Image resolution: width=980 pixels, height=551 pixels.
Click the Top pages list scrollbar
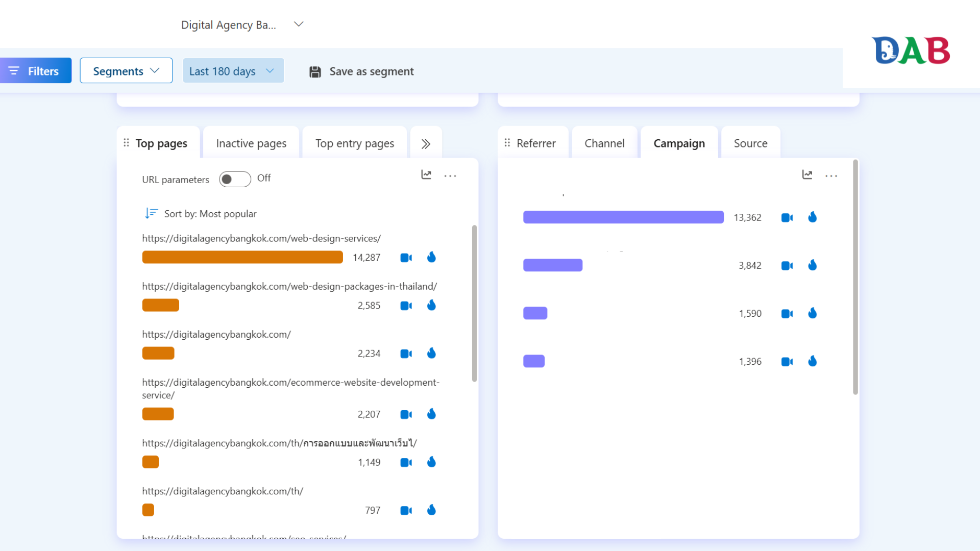click(x=474, y=303)
